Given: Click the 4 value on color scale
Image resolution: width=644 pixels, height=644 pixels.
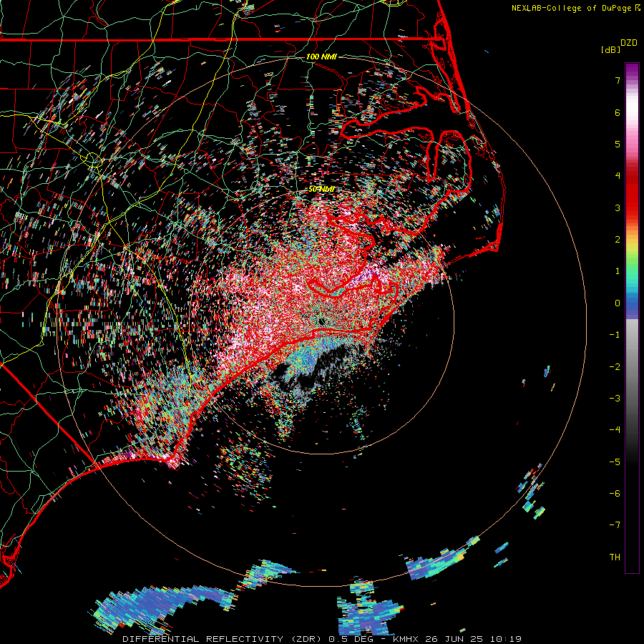Looking at the screenshot, I should point(618,176).
